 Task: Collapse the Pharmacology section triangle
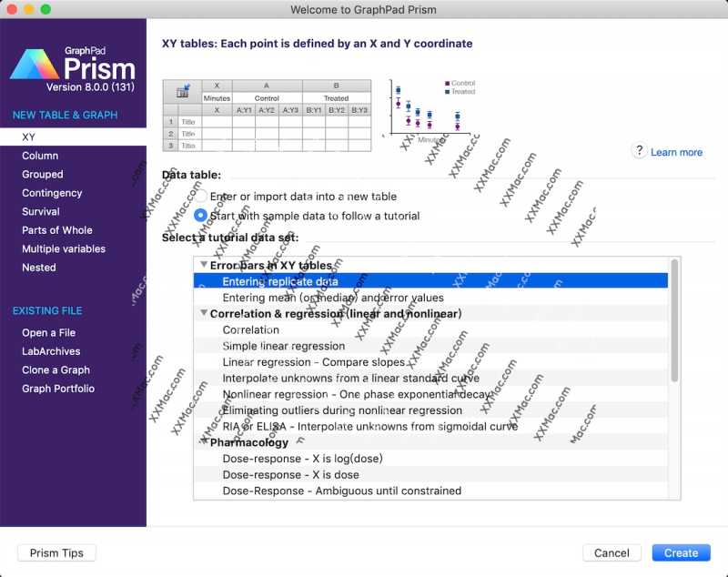(x=204, y=443)
